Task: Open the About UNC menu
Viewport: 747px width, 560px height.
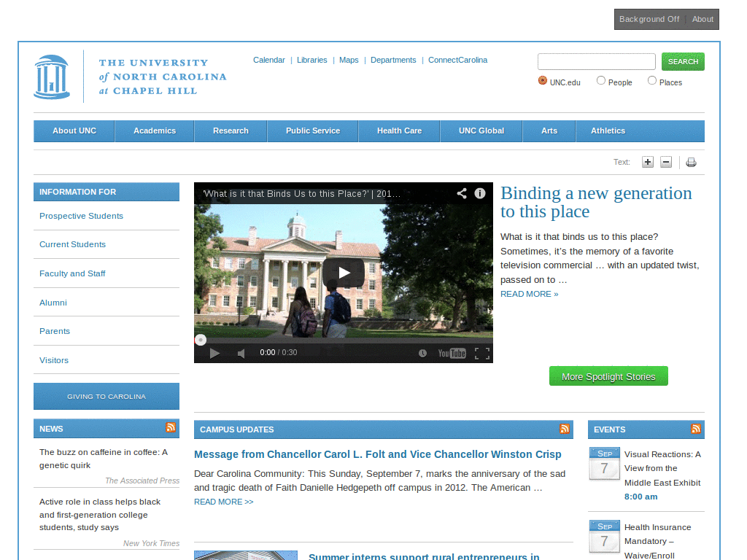Action: (74, 131)
